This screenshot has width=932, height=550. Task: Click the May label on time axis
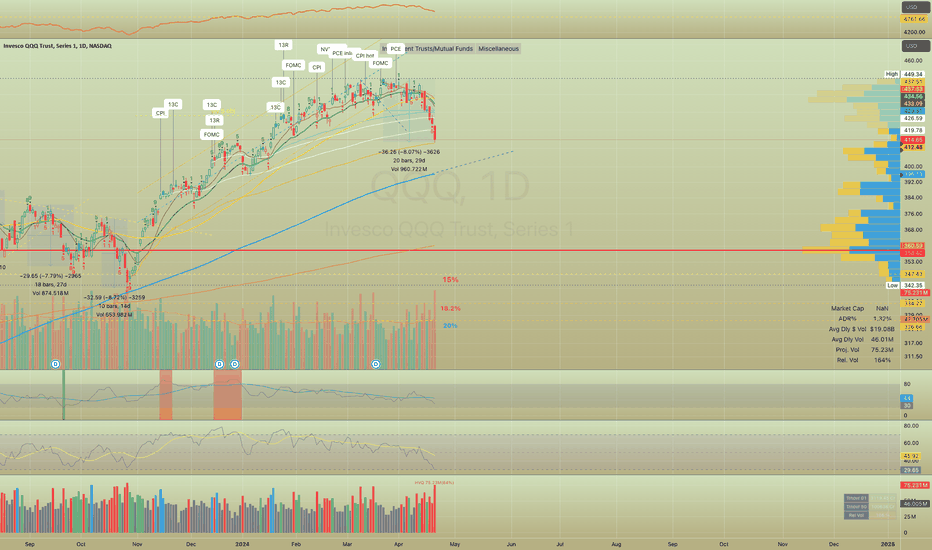pyautogui.click(x=455, y=544)
